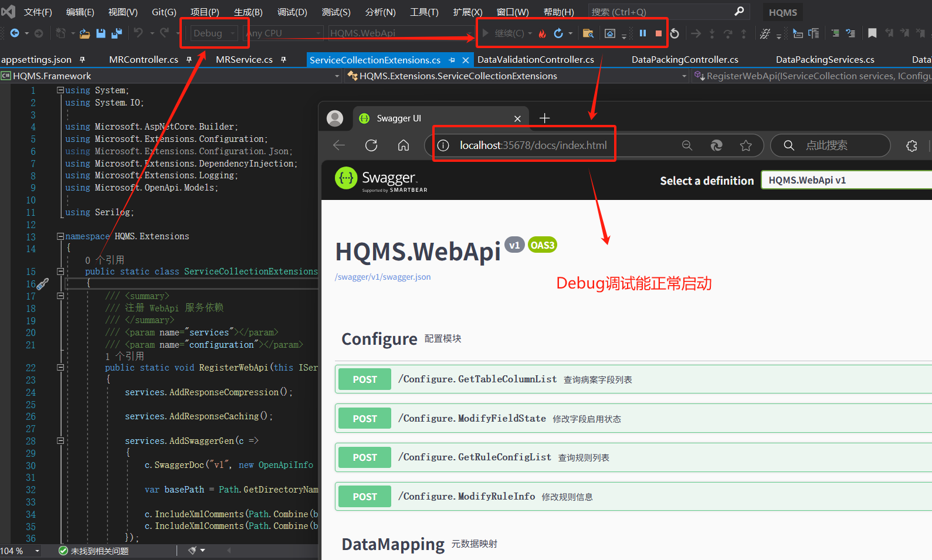Expand POST /Configure.GetRuleConfigList endpoint

(x=633, y=457)
